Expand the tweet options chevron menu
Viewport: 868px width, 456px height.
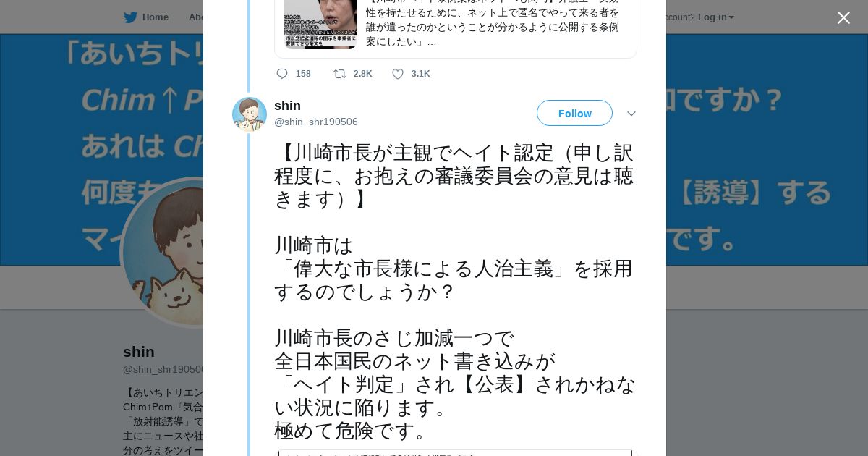pos(631,114)
